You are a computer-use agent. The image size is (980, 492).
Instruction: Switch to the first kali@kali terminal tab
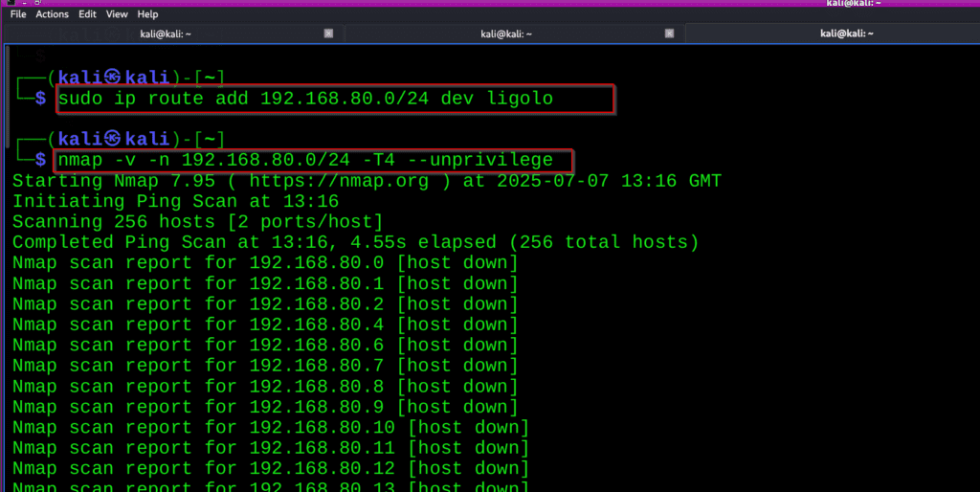[166, 34]
